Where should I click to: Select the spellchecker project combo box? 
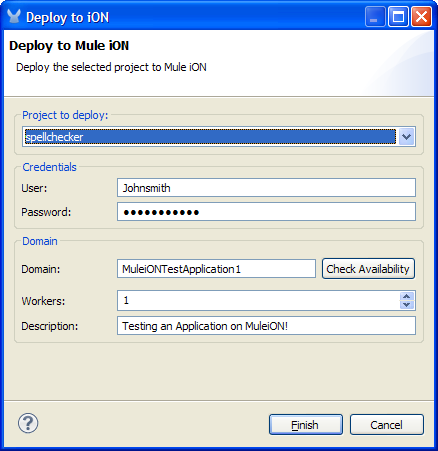tap(219, 137)
